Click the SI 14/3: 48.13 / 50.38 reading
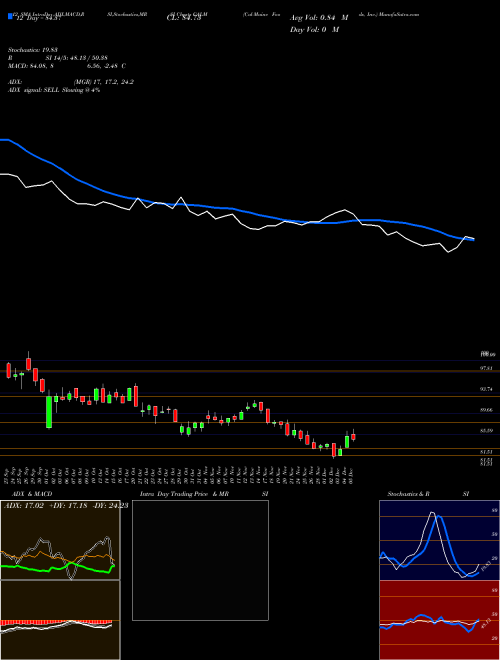The height and width of the screenshot is (660, 500). click(76, 58)
